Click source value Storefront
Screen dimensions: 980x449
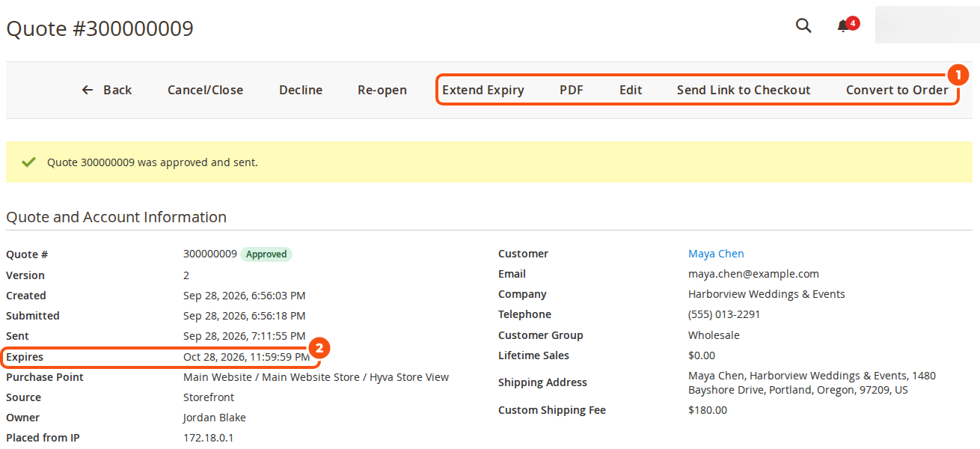[209, 397]
